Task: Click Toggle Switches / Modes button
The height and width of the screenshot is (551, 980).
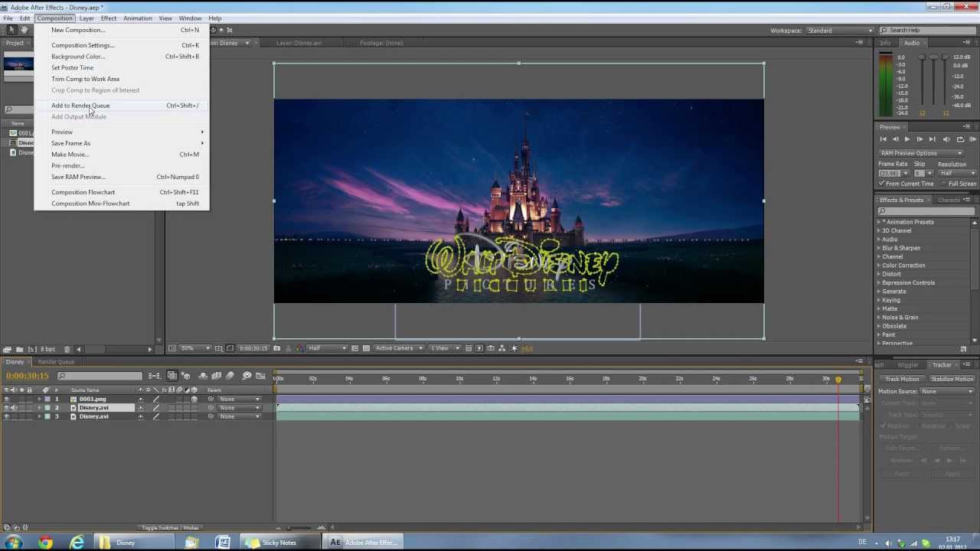Action: click(x=170, y=528)
